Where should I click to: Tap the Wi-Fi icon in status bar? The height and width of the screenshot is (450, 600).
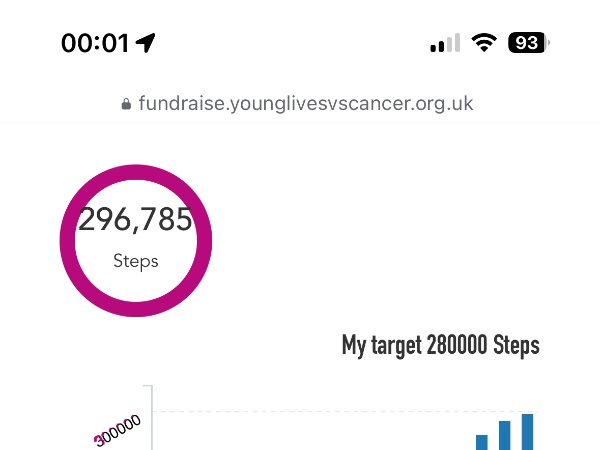[x=485, y=43]
